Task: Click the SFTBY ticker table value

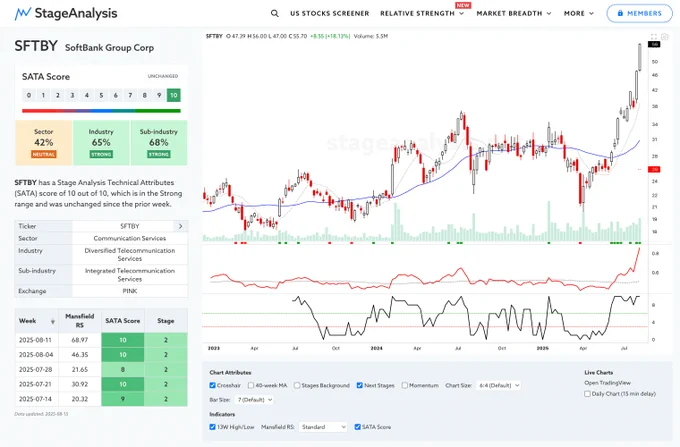Action: pyautogui.click(x=130, y=226)
